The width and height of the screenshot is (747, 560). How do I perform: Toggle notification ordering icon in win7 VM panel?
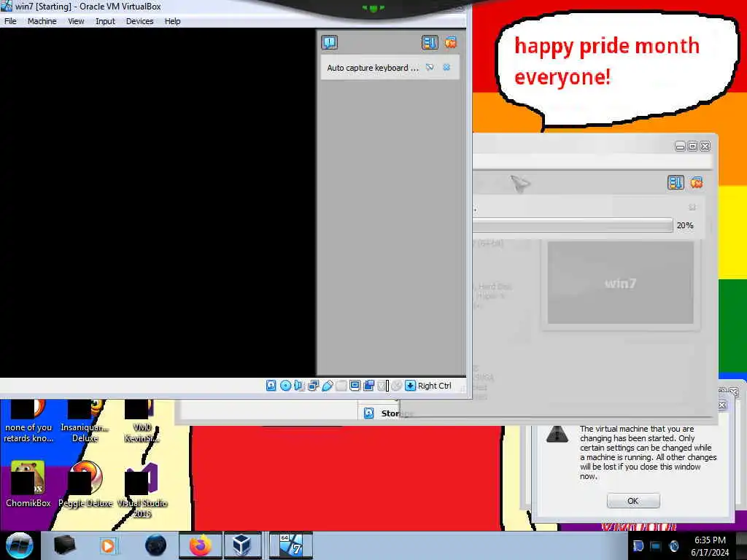[429, 42]
